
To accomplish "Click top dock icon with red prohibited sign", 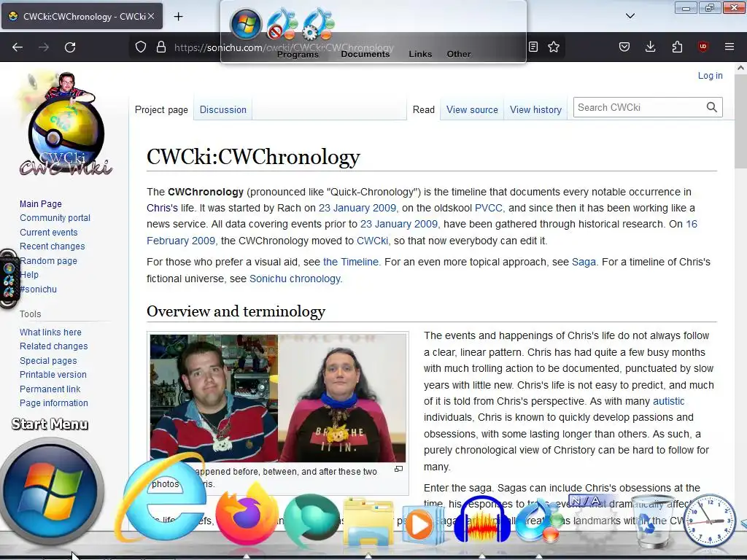I will coord(282,24).
